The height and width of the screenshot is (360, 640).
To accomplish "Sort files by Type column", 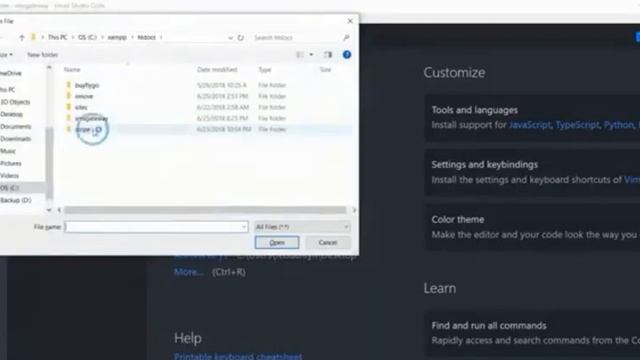I will (x=265, y=70).
